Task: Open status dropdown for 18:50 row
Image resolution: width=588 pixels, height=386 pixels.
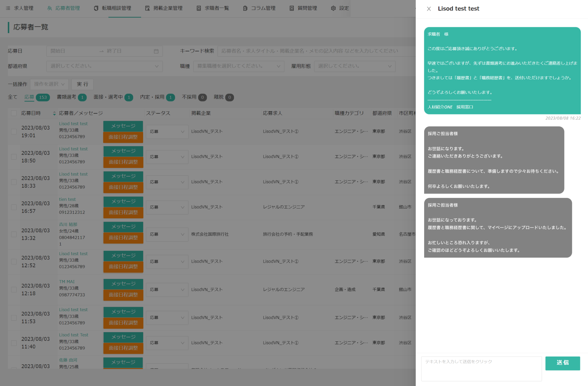Action: 167,157
